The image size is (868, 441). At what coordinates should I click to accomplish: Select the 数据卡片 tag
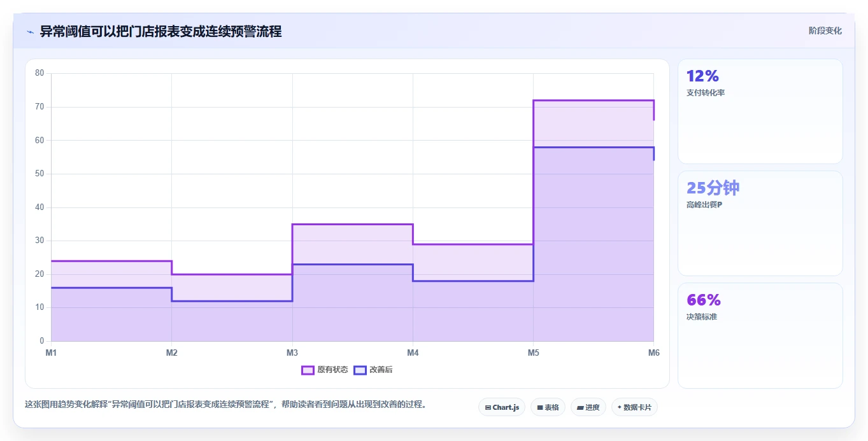pos(634,407)
